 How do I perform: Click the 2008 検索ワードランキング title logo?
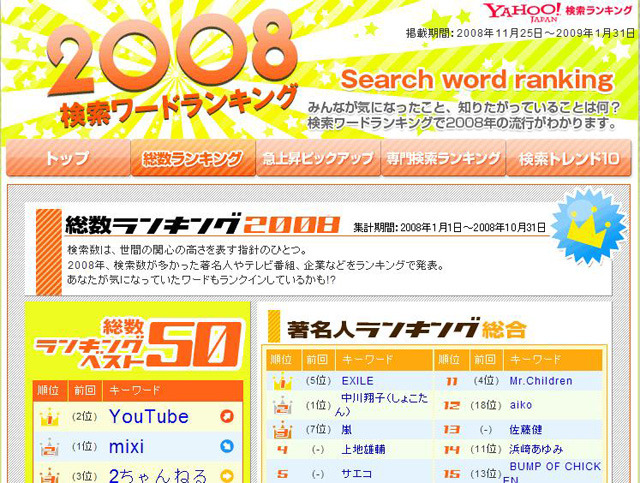coord(173,69)
